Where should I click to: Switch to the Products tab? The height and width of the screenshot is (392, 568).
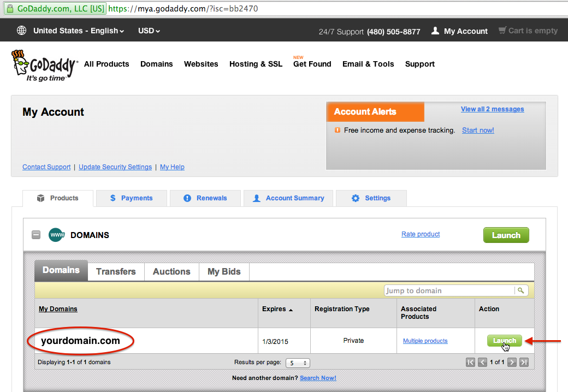pos(58,198)
